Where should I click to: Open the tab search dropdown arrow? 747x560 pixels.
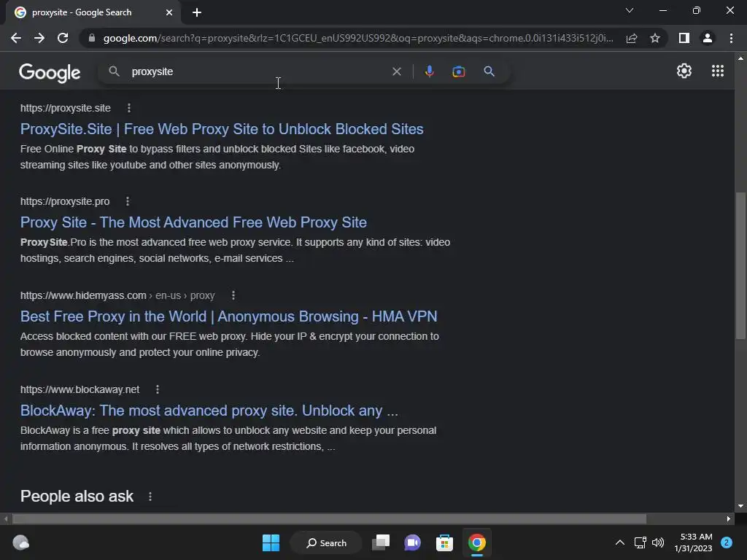630,10
